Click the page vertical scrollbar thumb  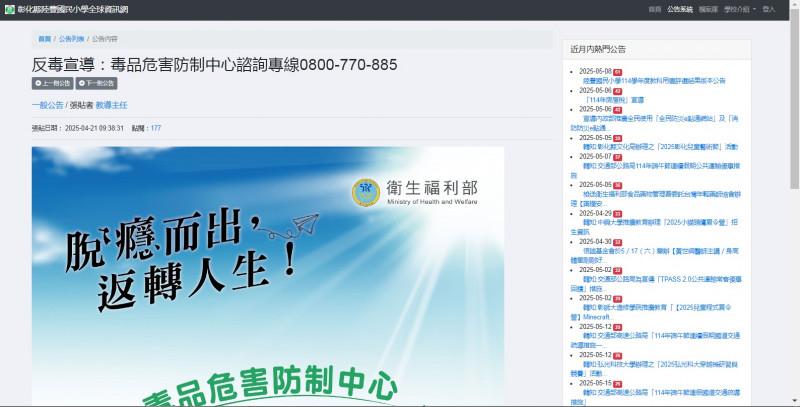point(794,97)
